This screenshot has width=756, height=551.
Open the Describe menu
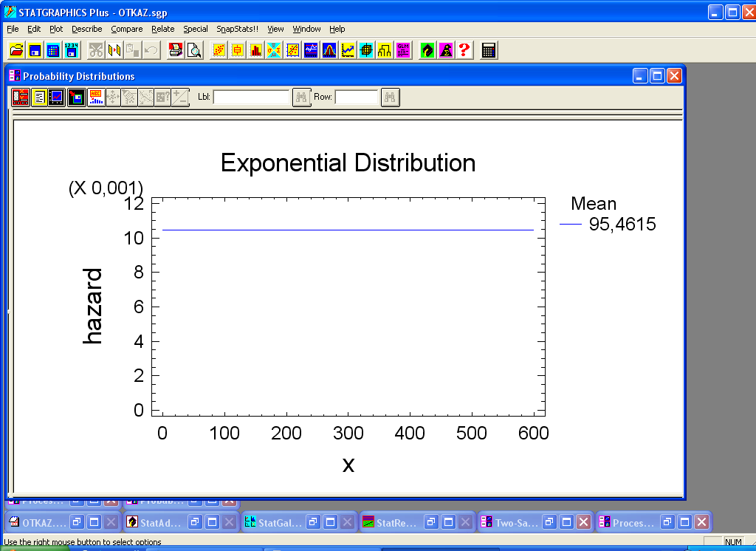click(x=87, y=29)
